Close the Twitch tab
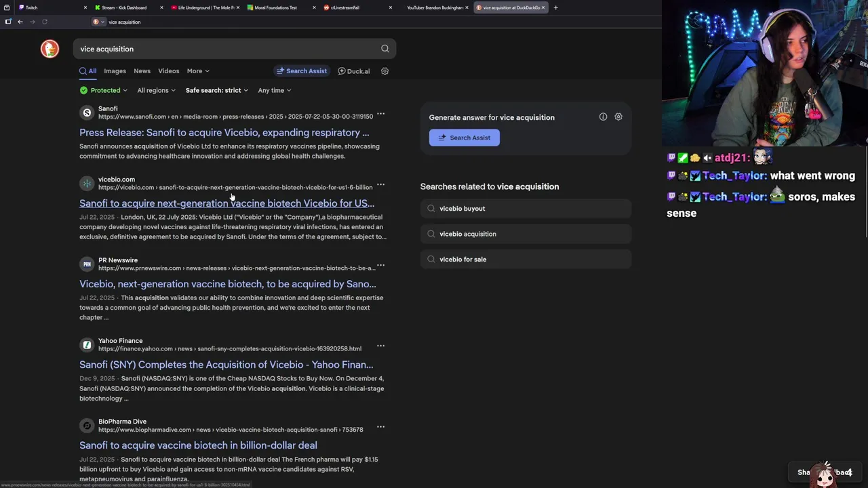Image resolution: width=868 pixels, height=488 pixels. point(85,7)
